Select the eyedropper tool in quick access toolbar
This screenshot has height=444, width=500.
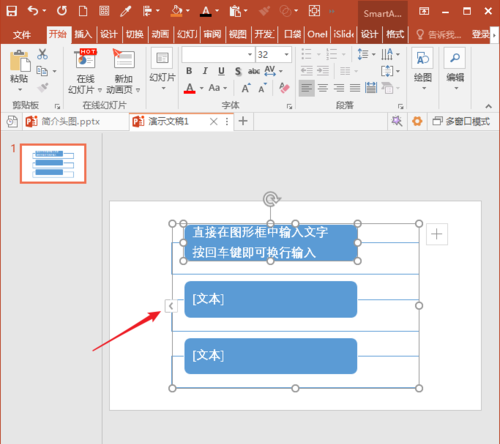[126, 11]
